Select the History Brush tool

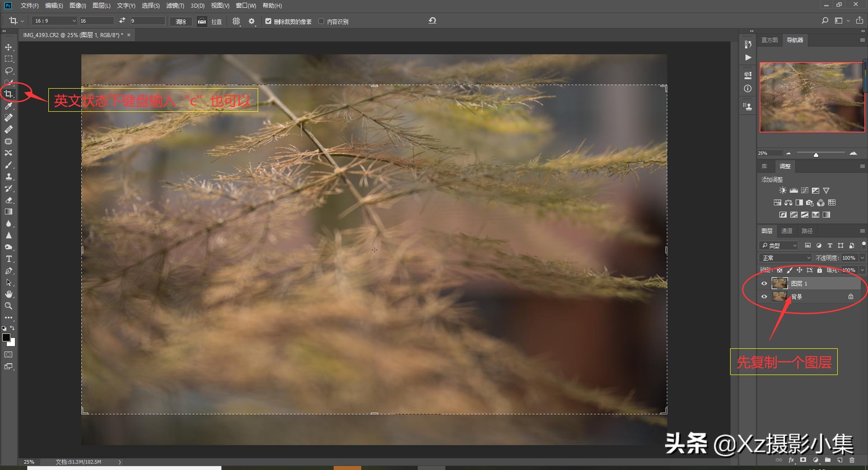(9, 188)
